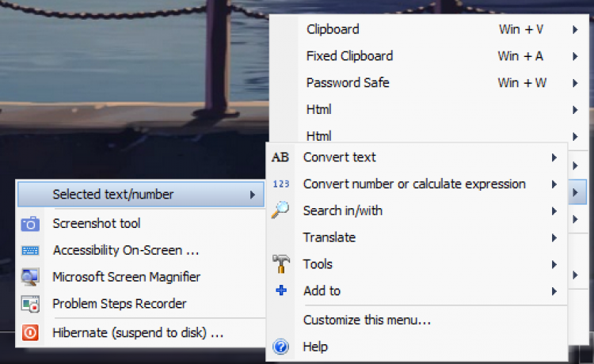Select Search in/with menu entry
The width and height of the screenshot is (594, 364).
tap(342, 210)
